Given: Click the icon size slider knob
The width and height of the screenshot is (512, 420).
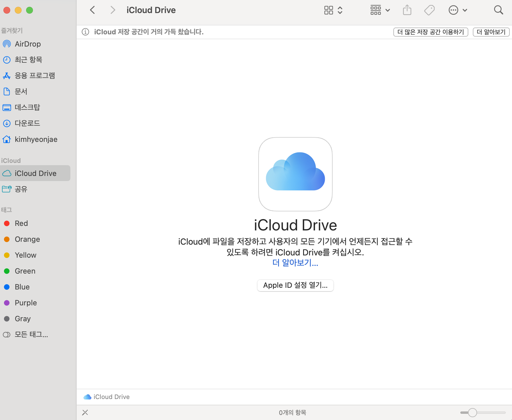Looking at the screenshot, I should coord(472,412).
